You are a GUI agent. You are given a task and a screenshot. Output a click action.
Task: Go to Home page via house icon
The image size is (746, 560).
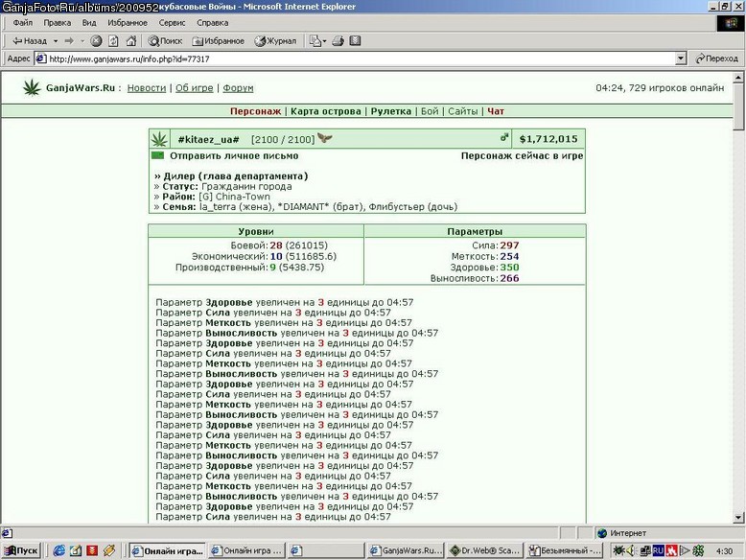tap(131, 41)
